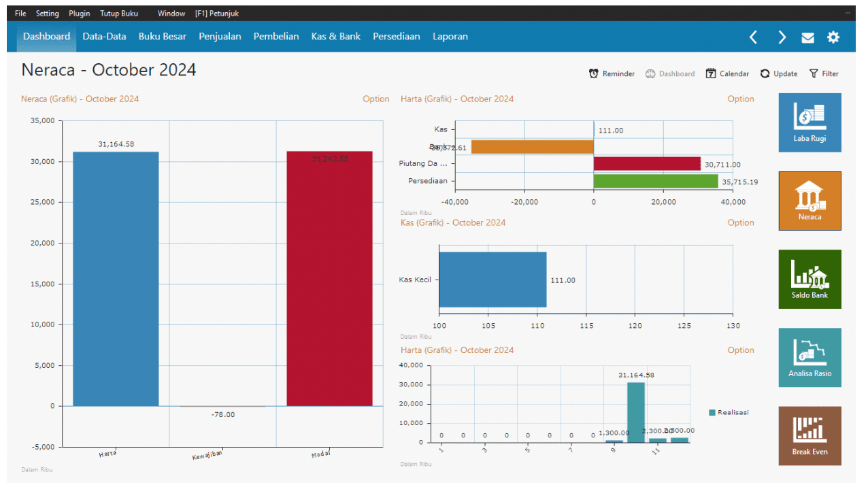Click the Realisasi legend color swatch
The height and width of the screenshot is (487, 868).
point(712,413)
